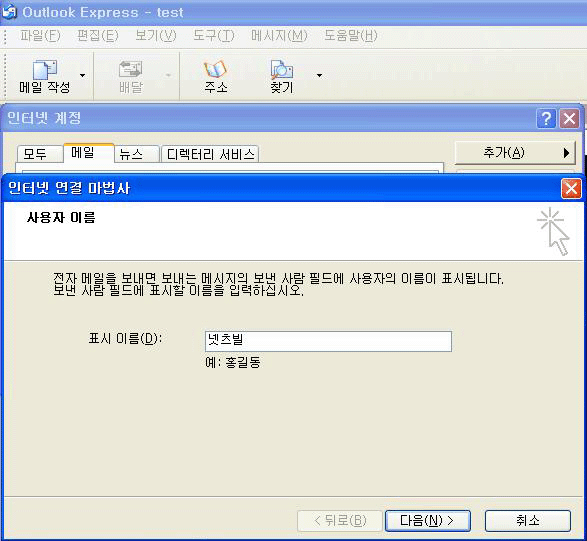The width and height of the screenshot is (587, 541).
Task: Open the 메시지(M) menu
Action: [x=279, y=36]
